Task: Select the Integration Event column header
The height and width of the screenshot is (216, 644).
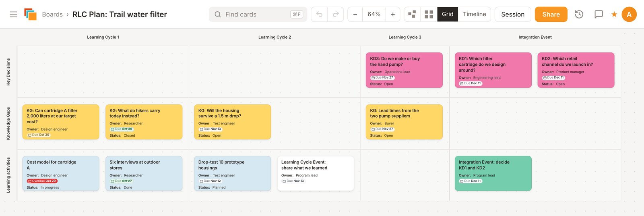Action: (535, 37)
